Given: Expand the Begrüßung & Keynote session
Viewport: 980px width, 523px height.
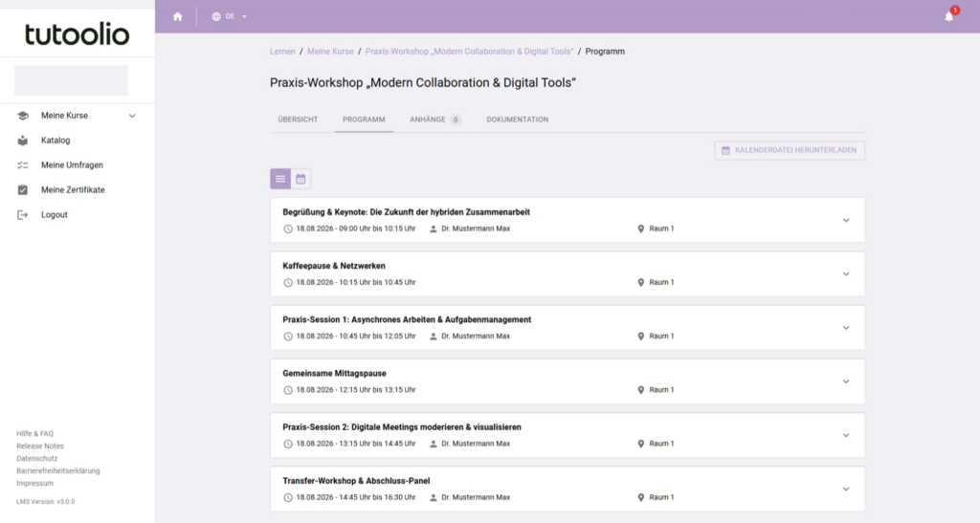Looking at the screenshot, I should click(846, 220).
